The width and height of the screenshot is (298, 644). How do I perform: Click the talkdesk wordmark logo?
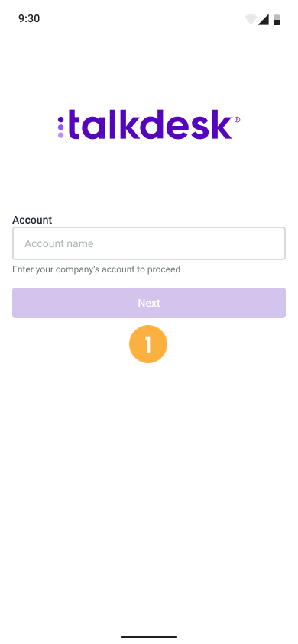pos(149,124)
